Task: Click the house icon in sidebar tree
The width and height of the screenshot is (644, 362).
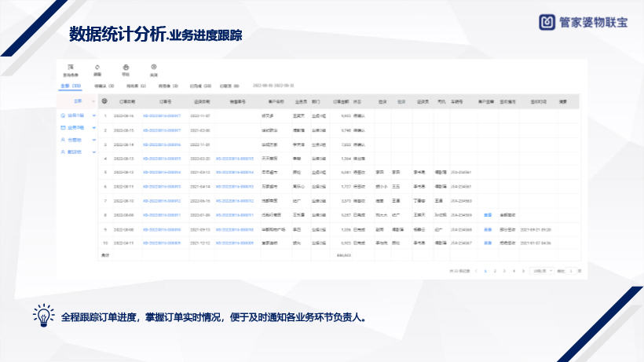Action: pos(63,115)
